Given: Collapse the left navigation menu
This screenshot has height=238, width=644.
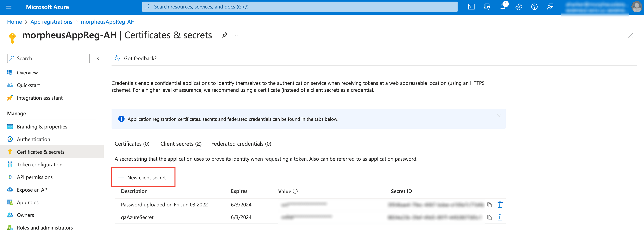Looking at the screenshot, I should click(98, 59).
